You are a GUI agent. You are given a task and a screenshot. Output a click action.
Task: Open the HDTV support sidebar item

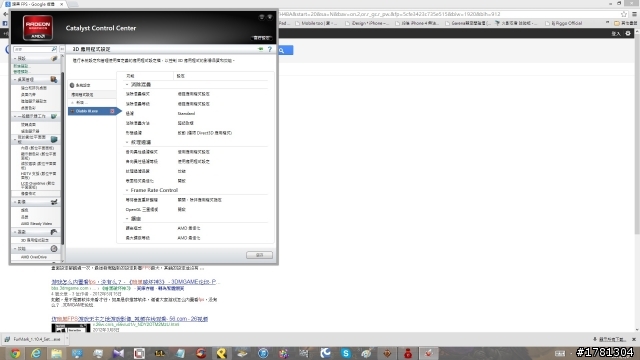point(38,176)
